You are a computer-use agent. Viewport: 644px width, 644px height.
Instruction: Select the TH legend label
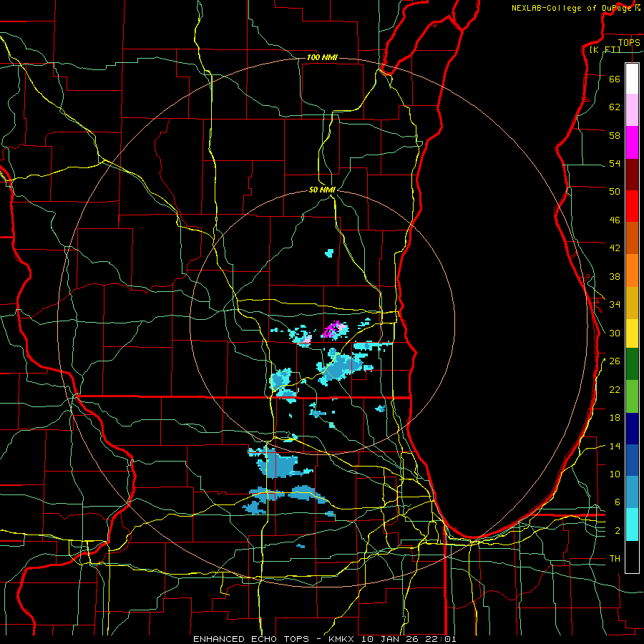coord(615,558)
